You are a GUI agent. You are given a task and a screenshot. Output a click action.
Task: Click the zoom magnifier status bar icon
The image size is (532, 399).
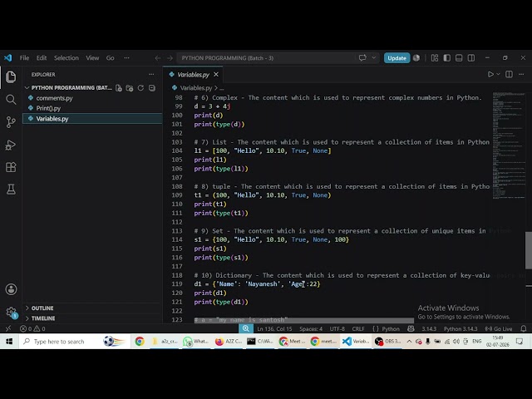246,328
